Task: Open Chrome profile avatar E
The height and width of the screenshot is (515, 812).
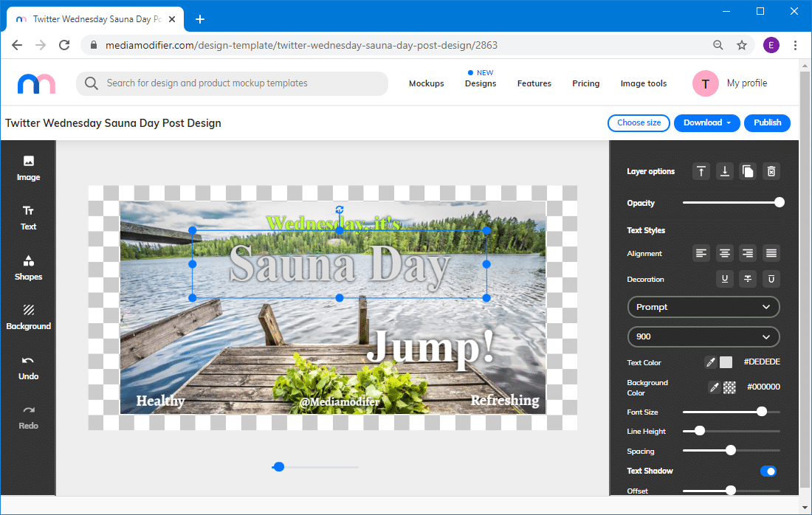Action: coord(771,45)
